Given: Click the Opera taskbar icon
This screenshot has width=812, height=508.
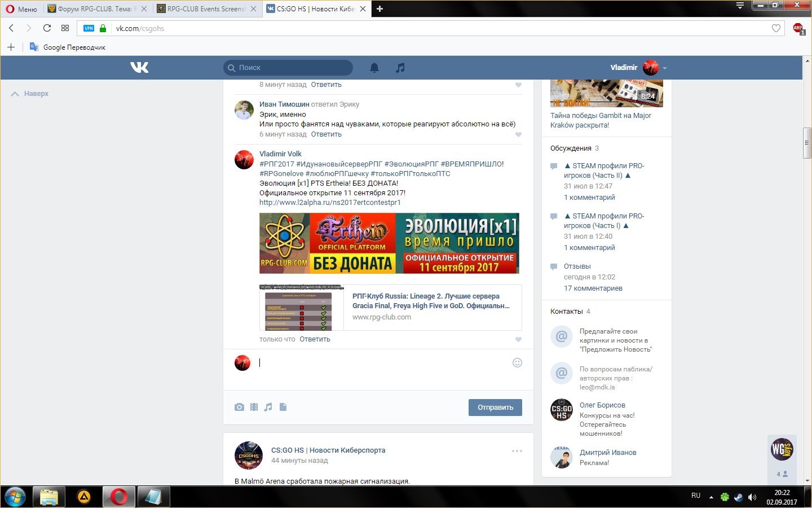Looking at the screenshot, I should tap(118, 497).
